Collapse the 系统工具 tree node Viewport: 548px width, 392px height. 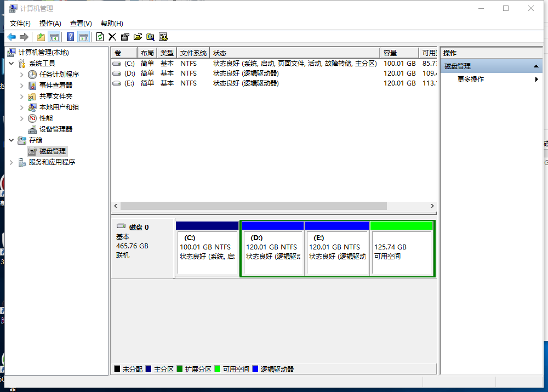coord(12,64)
